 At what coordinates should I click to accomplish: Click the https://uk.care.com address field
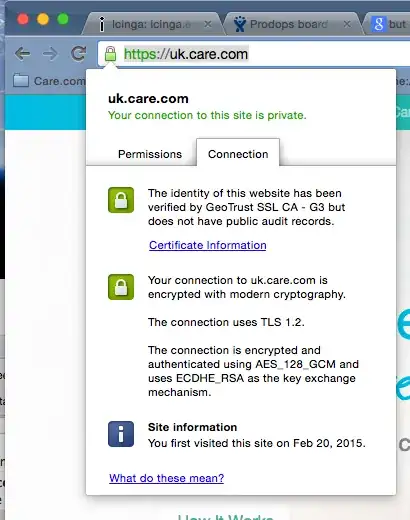coord(253,54)
